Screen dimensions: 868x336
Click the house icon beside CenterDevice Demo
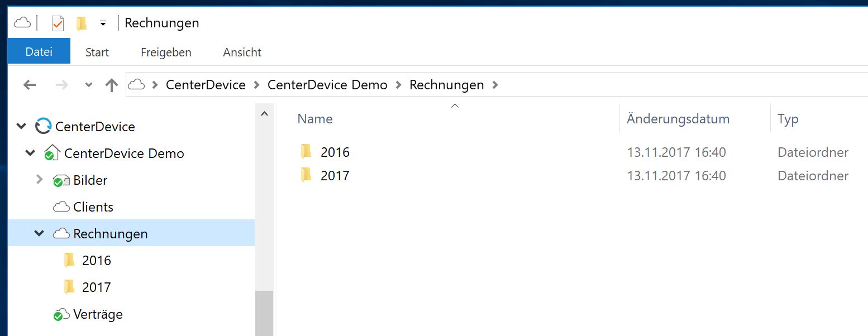pos(52,152)
